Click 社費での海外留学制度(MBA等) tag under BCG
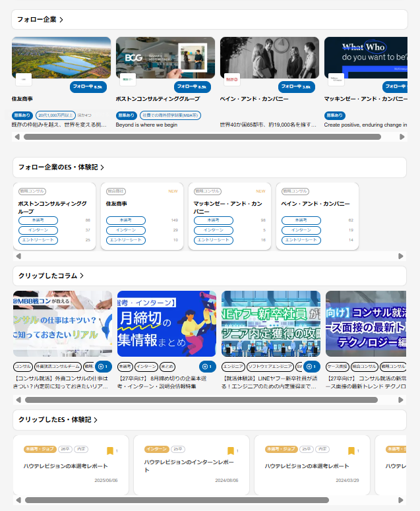This screenshot has width=420, height=511. [x=170, y=115]
